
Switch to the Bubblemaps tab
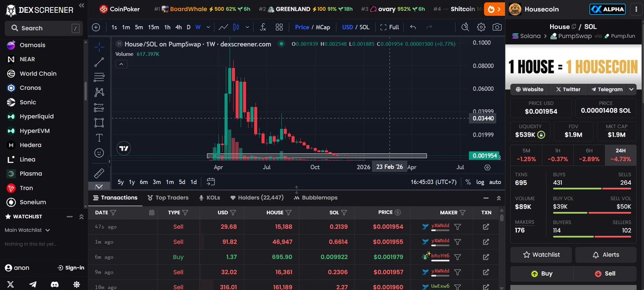[x=316, y=198]
